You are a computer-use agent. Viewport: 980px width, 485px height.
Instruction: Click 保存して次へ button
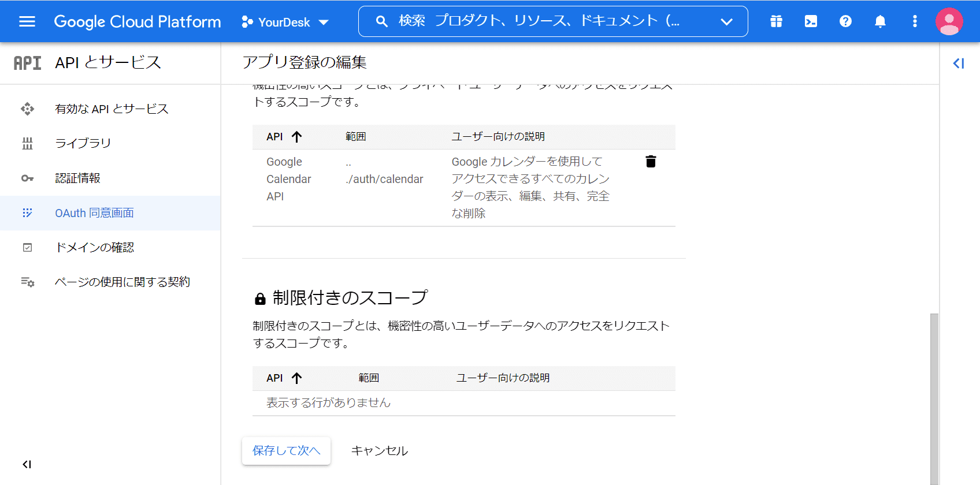[286, 450]
